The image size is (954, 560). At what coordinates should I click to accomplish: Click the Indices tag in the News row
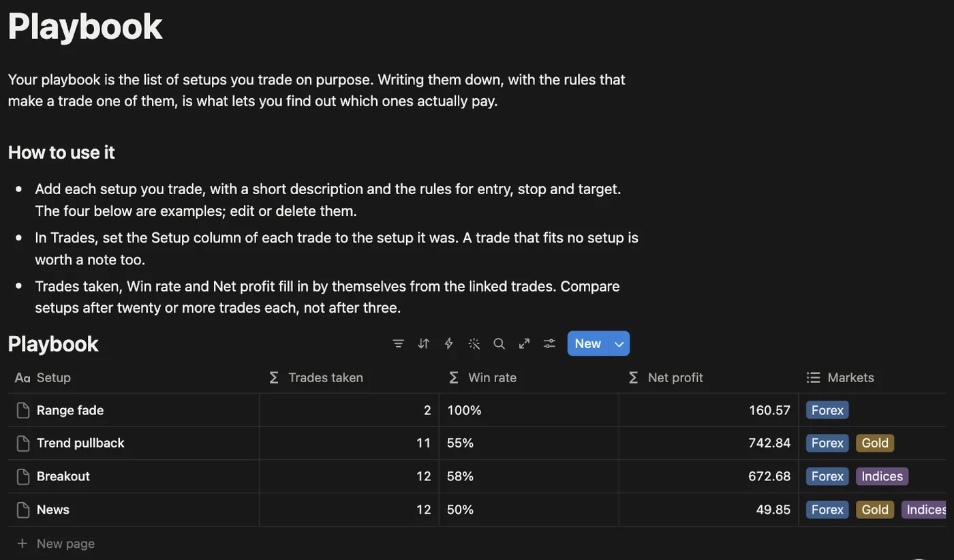925,510
